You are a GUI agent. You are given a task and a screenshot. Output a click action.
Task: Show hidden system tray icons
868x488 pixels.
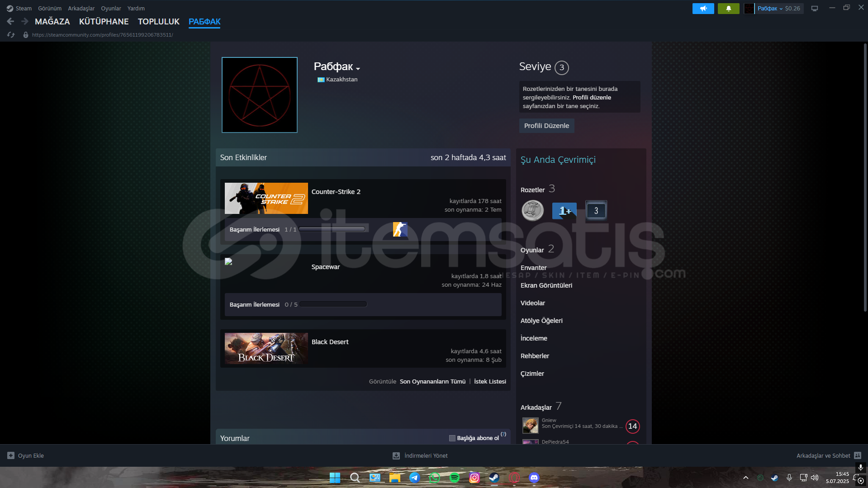point(746,478)
